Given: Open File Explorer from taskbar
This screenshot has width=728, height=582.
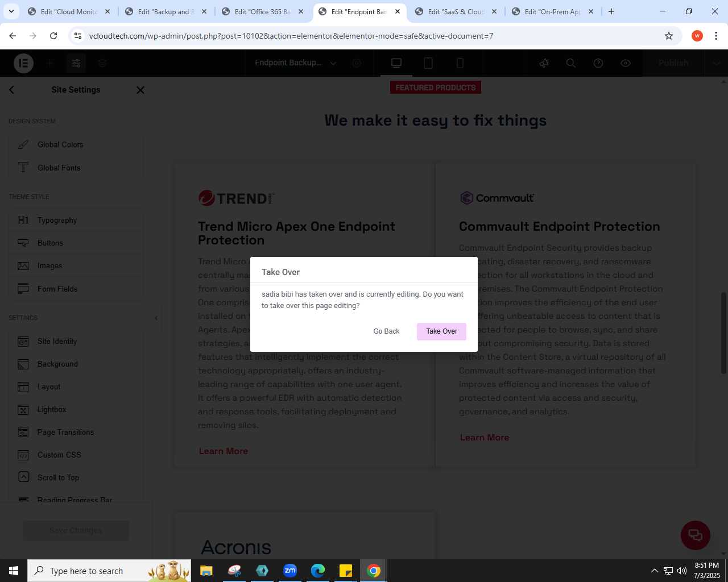Looking at the screenshot, I should coord(206,571).
